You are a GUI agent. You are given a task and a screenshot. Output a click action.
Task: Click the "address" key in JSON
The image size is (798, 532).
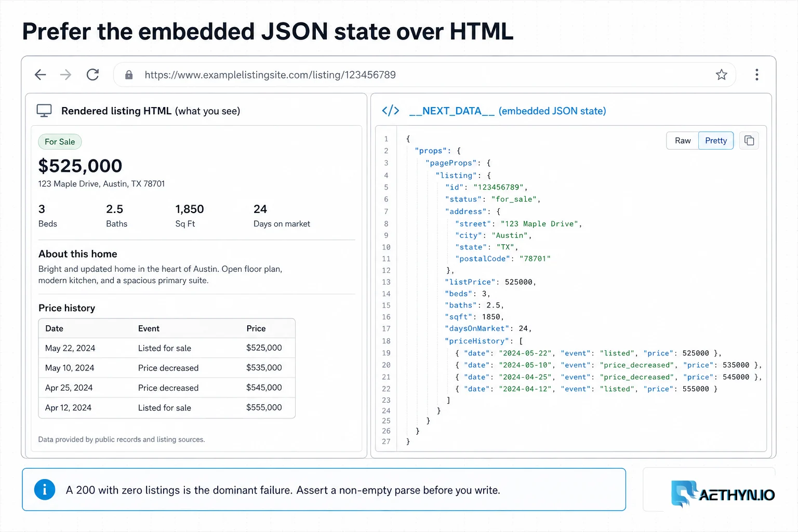(x=466, y=211)
